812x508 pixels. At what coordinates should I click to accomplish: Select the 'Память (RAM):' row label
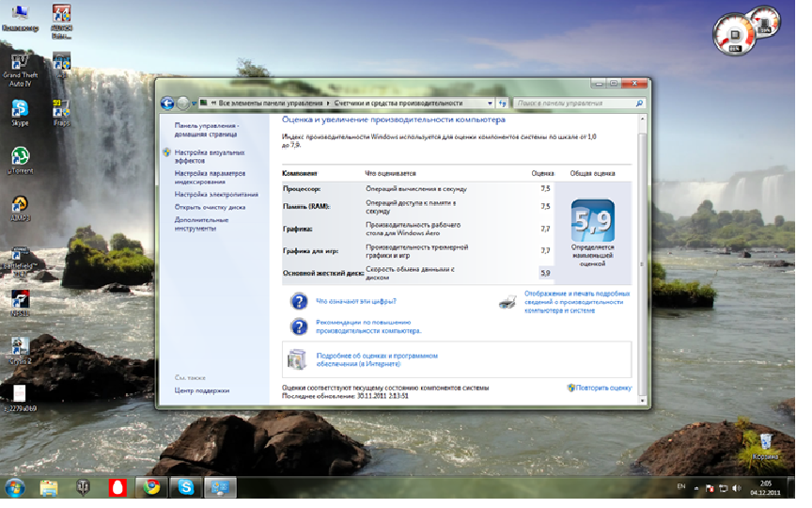click(x=306, y=207)
